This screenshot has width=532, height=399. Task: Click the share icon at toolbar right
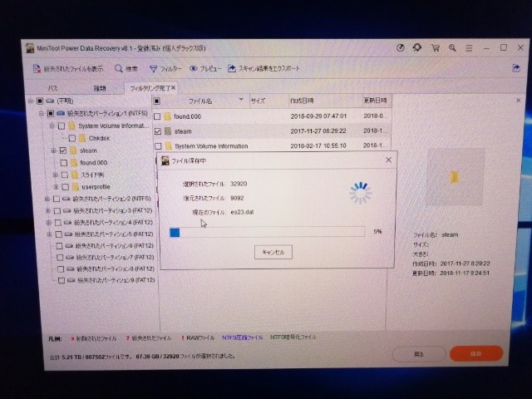516,68
